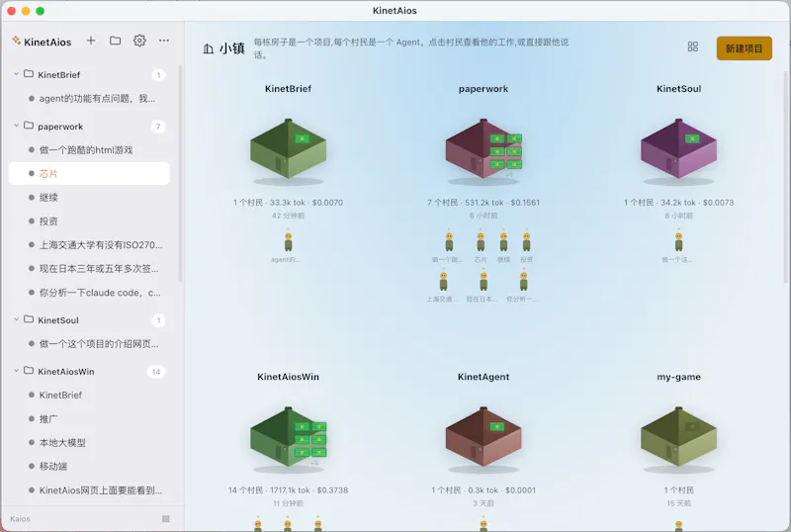Open folder icon in sidebar header
This screenshot has height=532, width=791.
coord(115,41)
